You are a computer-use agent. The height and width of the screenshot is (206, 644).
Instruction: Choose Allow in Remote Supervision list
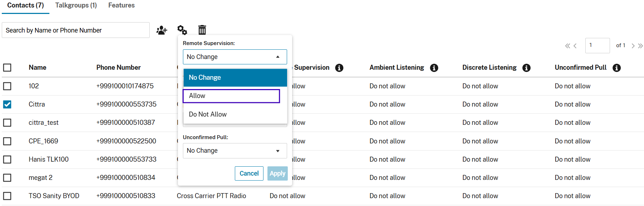pyautogui.click(x=231, y=96)
